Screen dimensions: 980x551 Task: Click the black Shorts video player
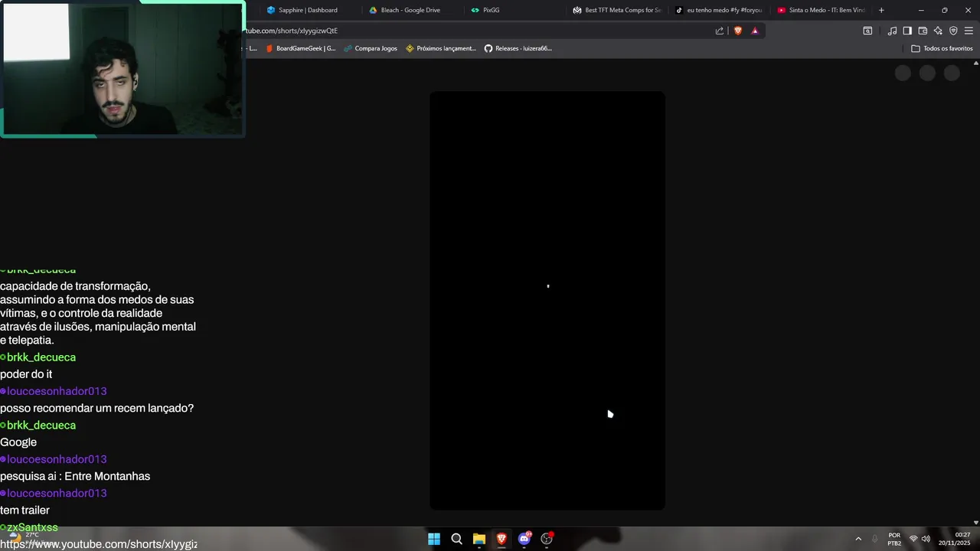(x=547, y=301)
